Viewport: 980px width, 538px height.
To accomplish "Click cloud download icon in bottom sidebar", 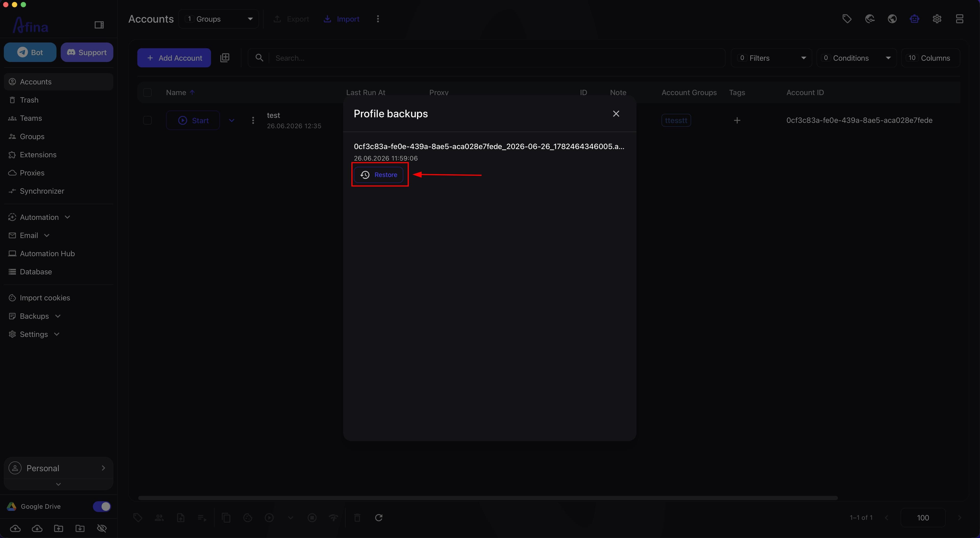I will 37,529.
